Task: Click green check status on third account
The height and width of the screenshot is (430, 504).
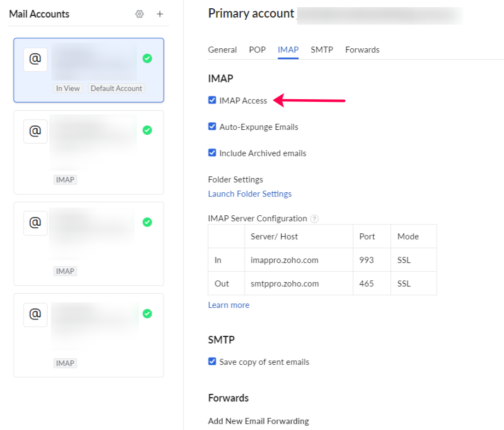Action: tap(147, 222)
